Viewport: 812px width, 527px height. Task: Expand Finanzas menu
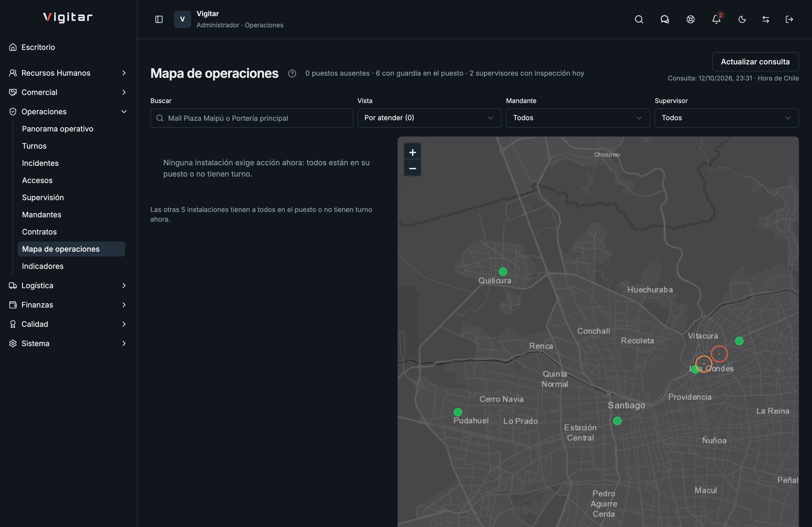68,305
